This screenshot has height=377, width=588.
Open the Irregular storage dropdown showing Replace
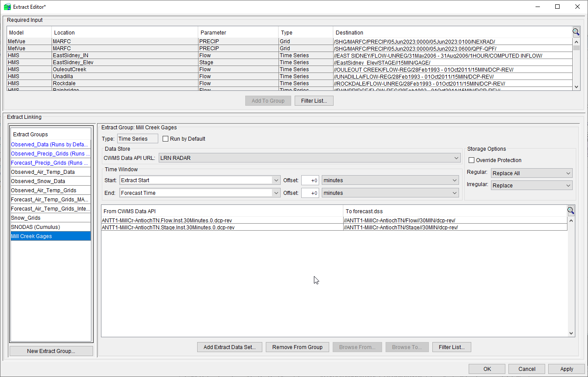[x=569, y=185]
